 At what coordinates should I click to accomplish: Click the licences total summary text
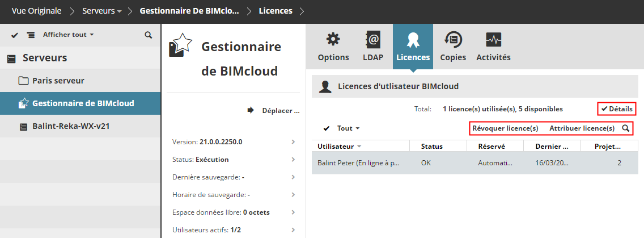click(x=503, y=109)
